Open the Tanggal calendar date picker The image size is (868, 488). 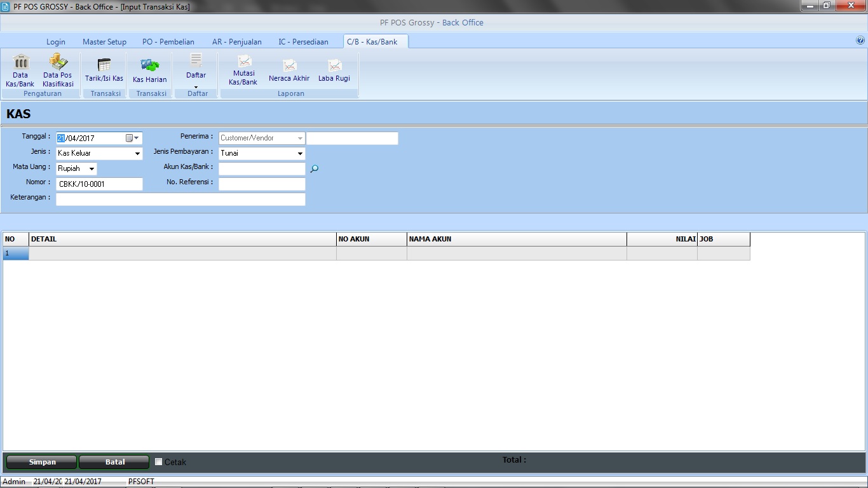[130, 138]
